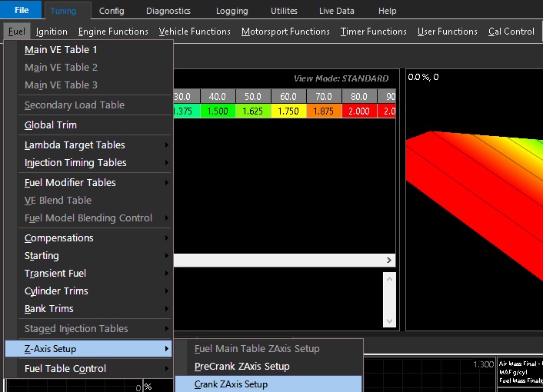Open the File menu
543x392 pixels.
point(21,10)
